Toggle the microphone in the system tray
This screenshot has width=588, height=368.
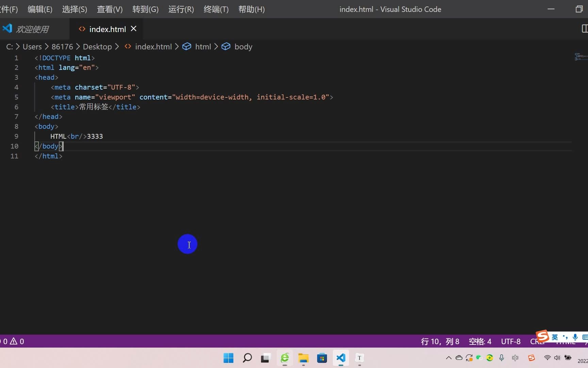[x=501, y=358]
